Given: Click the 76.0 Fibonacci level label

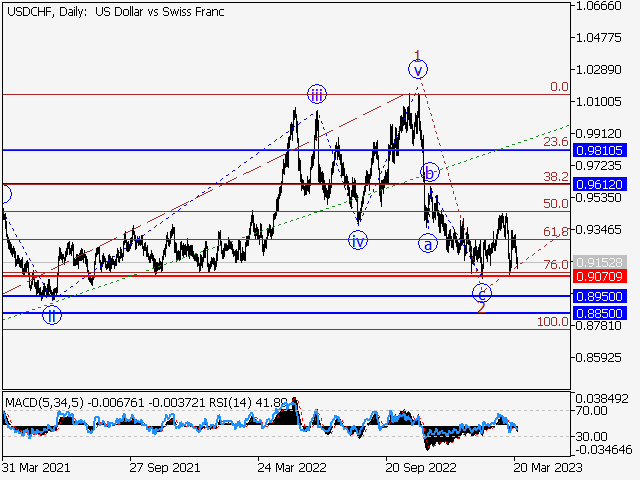Looking at the screenshot, I should coord(556,264).
